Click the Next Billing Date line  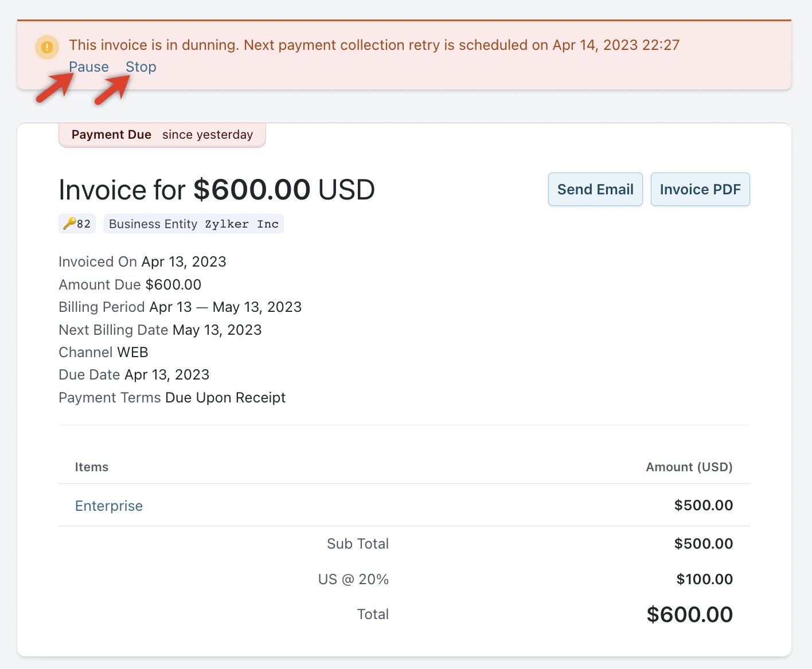(x=160, y=330)
